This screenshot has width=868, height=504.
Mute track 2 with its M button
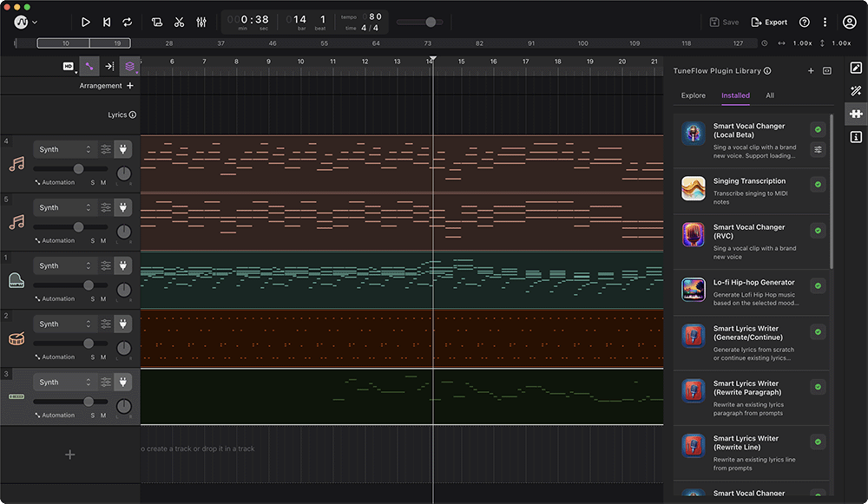point(103,357)
